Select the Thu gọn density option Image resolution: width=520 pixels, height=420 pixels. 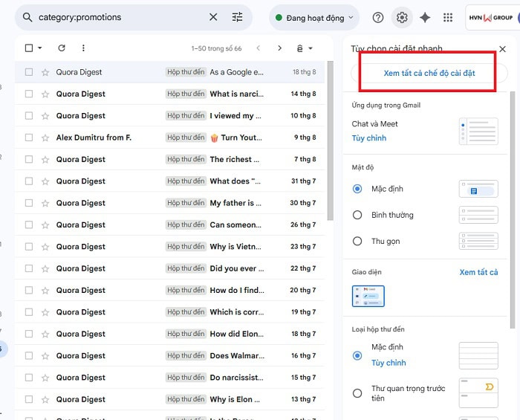(x=357, y=241)
